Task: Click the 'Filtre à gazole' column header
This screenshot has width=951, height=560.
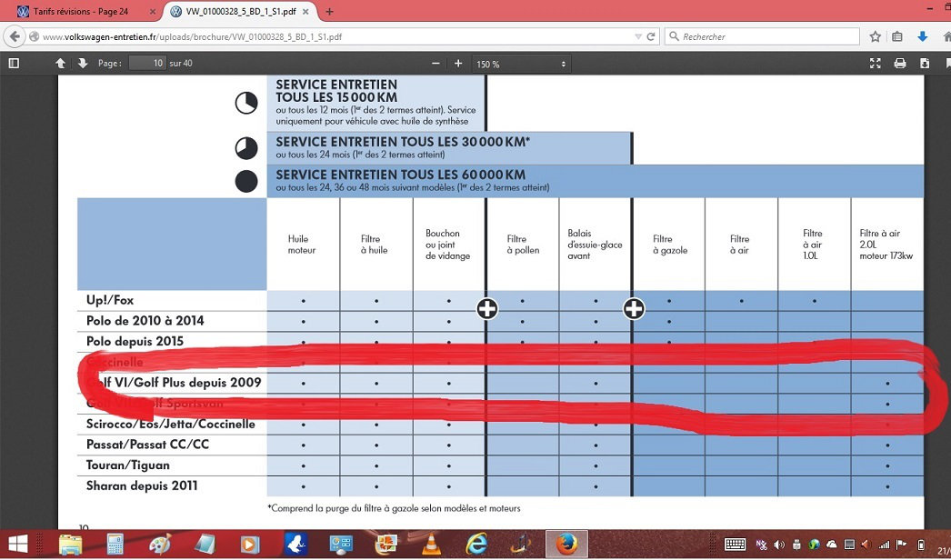Action: tap(670, 245)
